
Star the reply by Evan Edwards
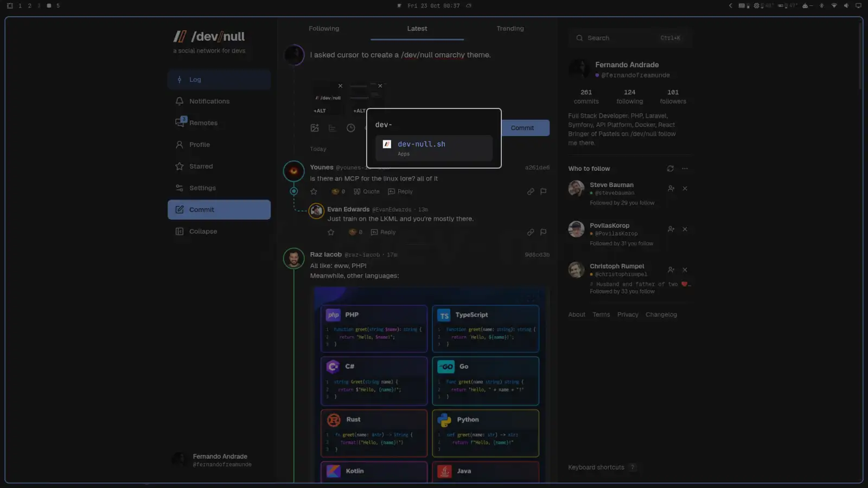pos(331,232)
